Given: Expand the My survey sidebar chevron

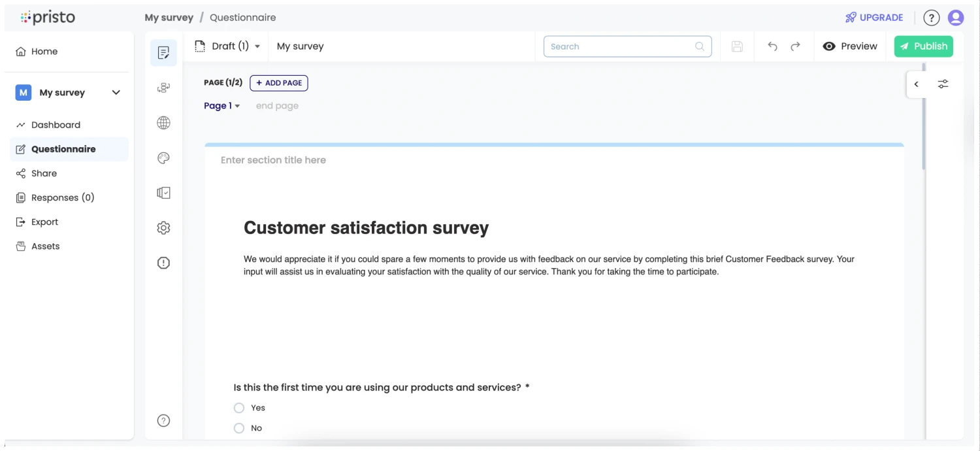Looking at the screenshot, I should coord(116,93).
